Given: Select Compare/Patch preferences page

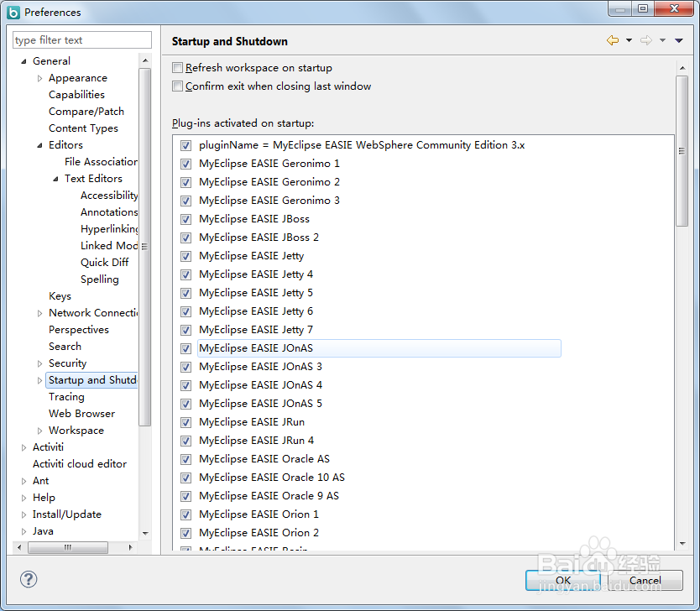Looking at the screenshot, I should click(86, 112).
